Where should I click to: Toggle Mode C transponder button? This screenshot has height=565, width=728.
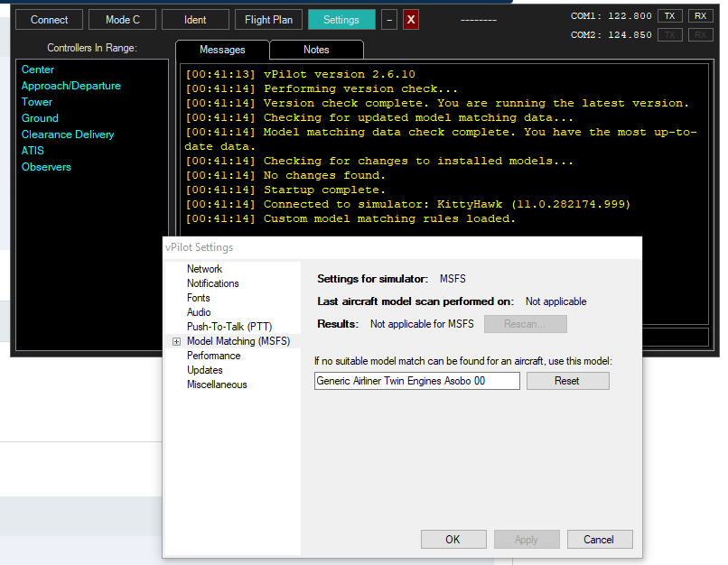pos(122,20)
